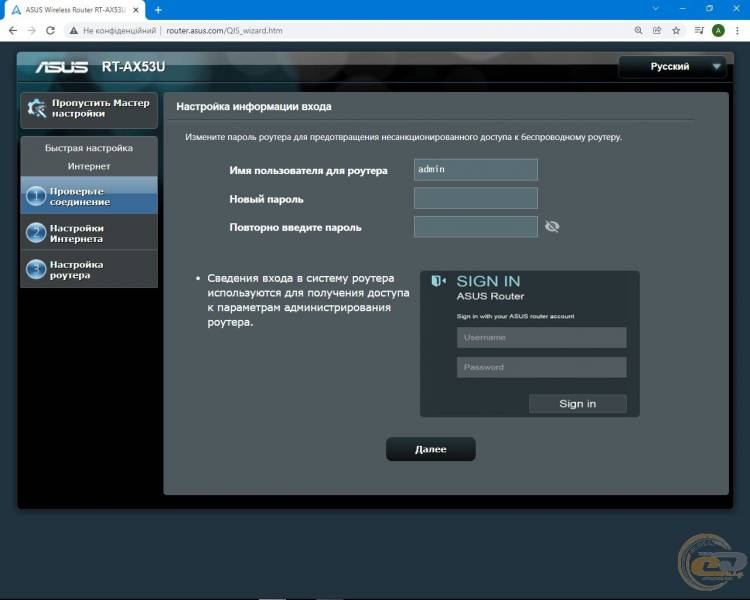This screenshot has height=600, width=750.
Task: Bookmark this page with the star icon
Action: (676, 31)
